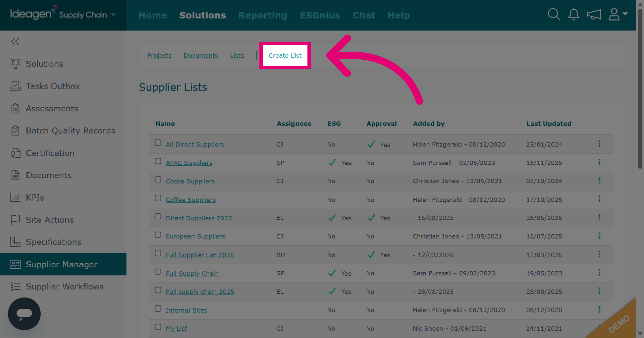Click Tasks Outbox icon in sidebar
Viewport: 644px width, 338px height.
click(x=15, y=86)
